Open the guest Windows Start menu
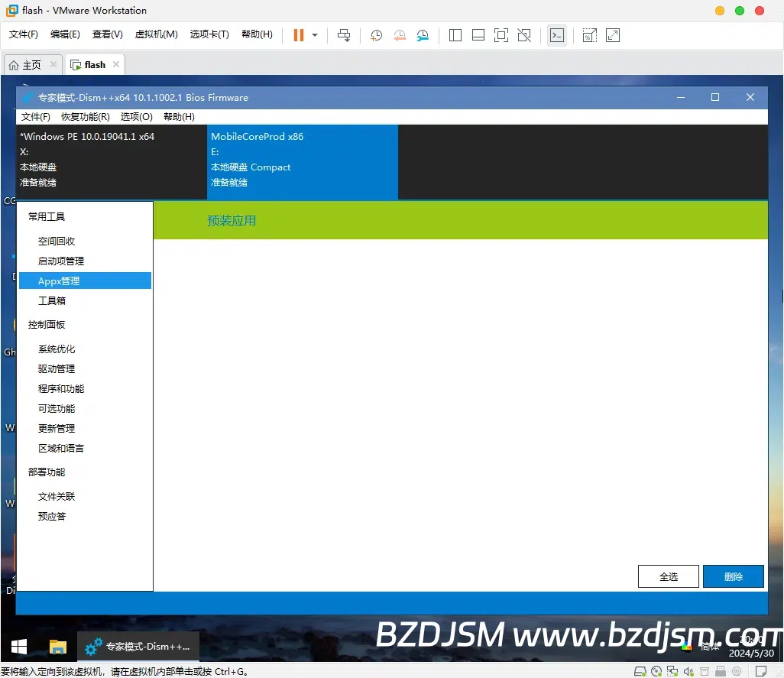The width and height of the screenshot is (784, 678). pyautogui.click(x=19, y=647)
